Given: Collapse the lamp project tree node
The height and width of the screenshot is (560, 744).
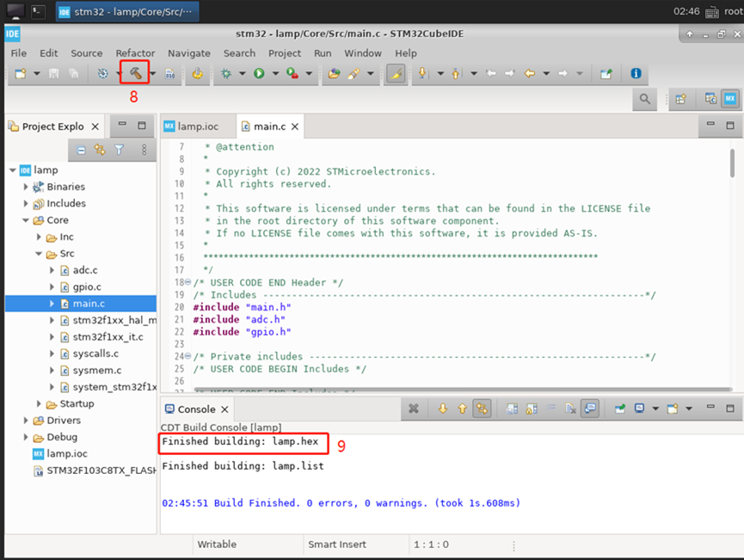Looking at the screenshot, I should click(x=13, y=170).
